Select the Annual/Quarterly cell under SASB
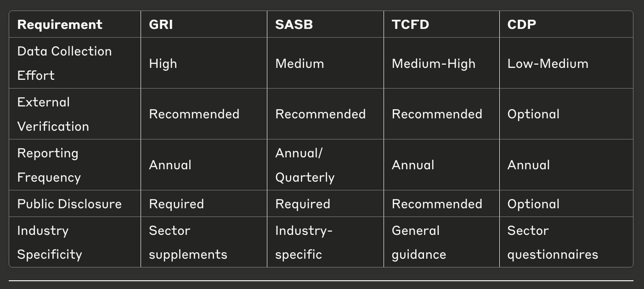 point(305,165)
